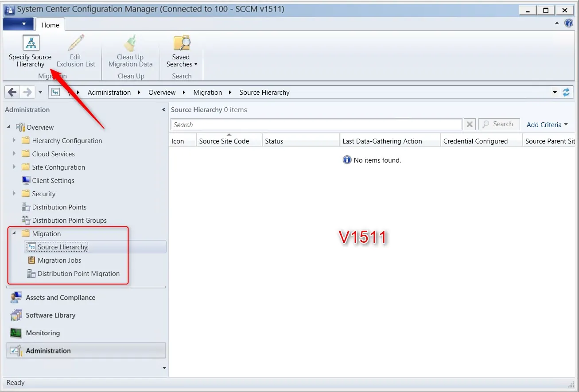This screenshot has width=579, height=392.
Task: Collapse the Overview tree node
Action: tap(8, 127)
